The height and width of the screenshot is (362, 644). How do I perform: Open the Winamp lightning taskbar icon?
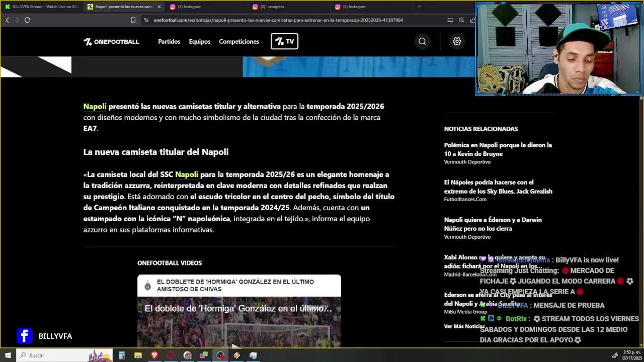tap(236, 355)
